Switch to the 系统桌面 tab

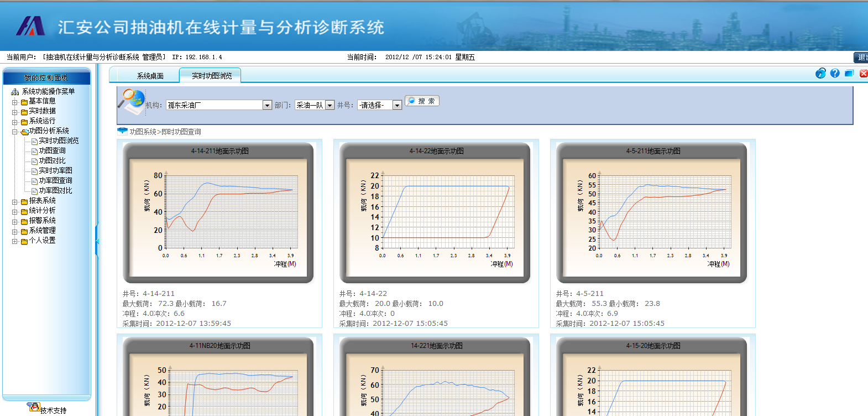[150, 76]
